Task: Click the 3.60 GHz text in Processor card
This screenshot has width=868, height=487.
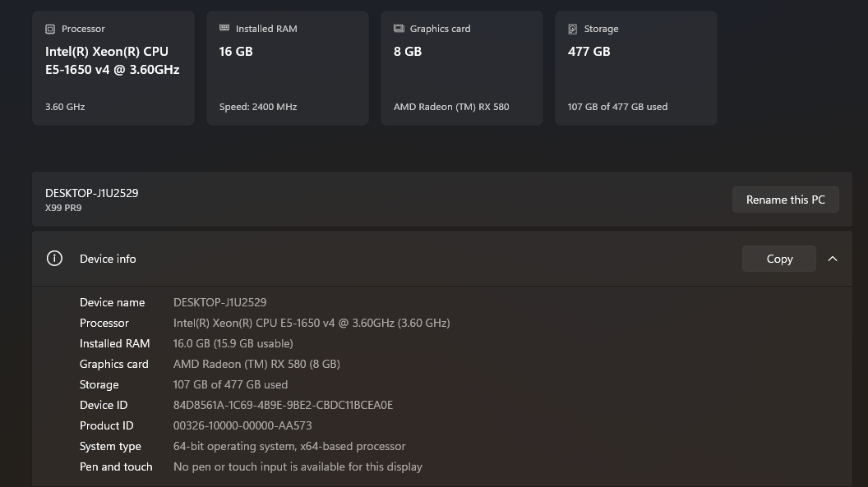Action: click(65, 107)
